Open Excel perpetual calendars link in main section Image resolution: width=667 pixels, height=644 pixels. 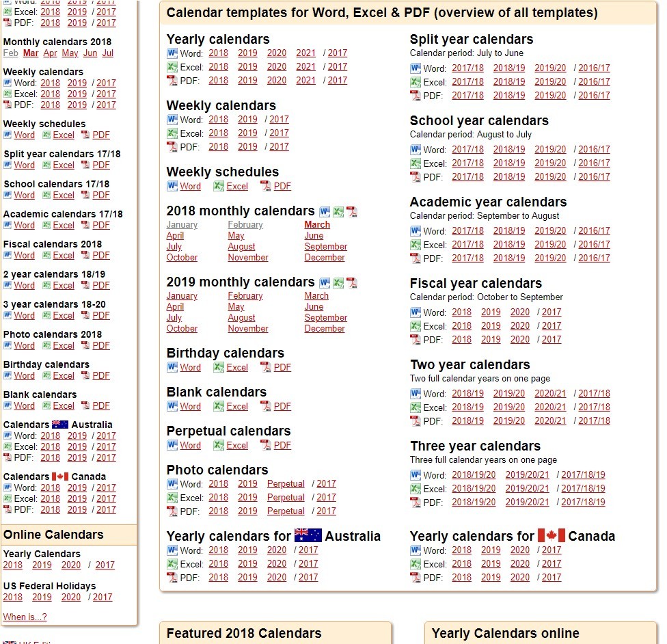click(x=237, y=446)
